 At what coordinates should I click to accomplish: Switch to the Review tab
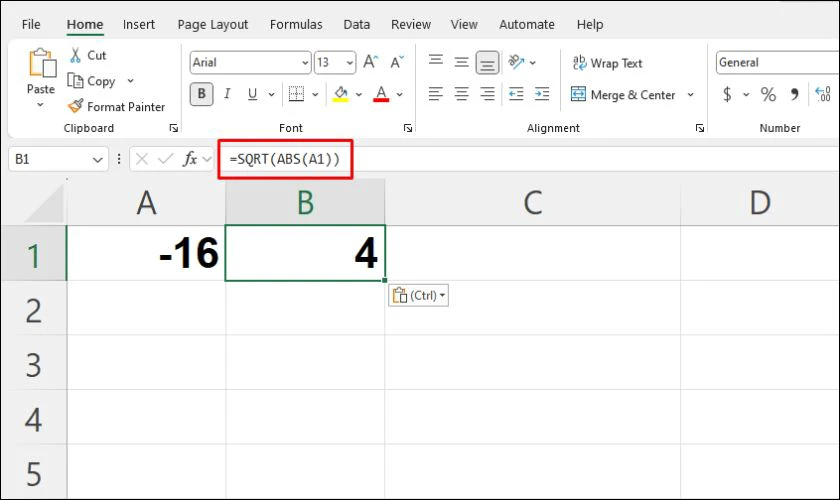(411, 24)
